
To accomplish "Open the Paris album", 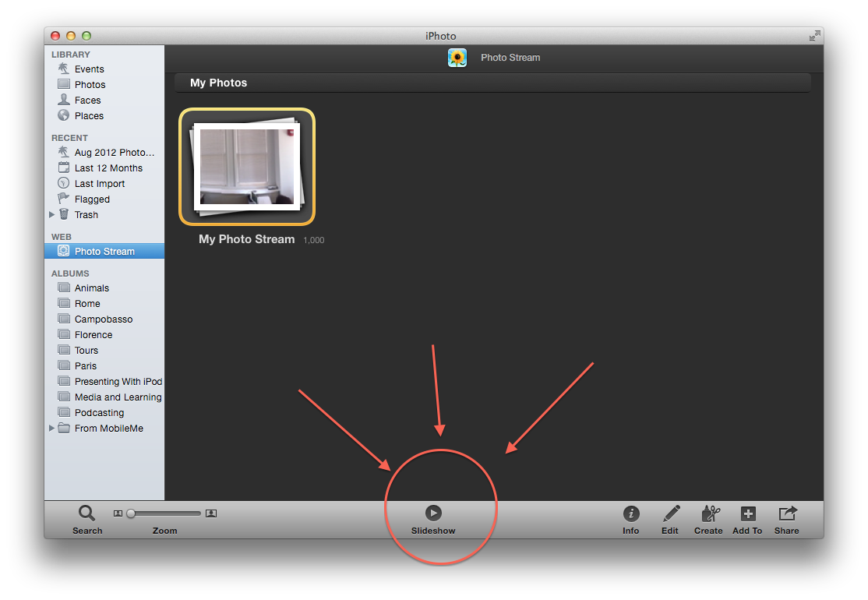I will click(104, 365).
